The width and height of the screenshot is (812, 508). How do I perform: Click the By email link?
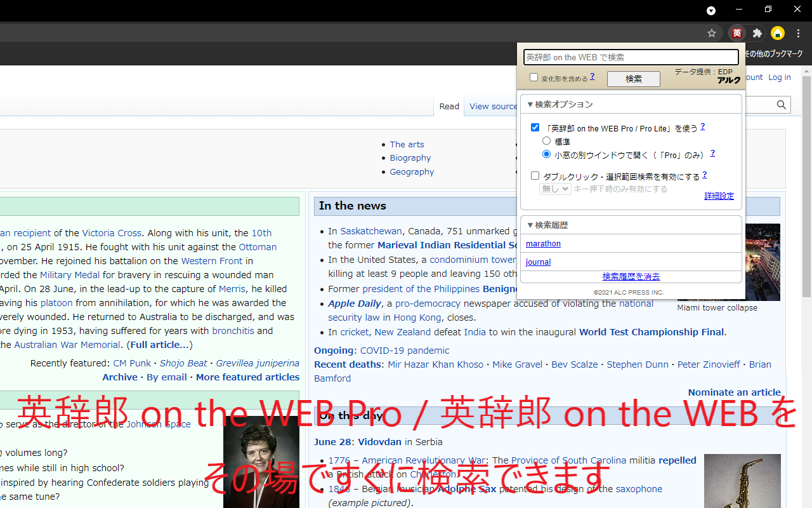tap(167, 377)
